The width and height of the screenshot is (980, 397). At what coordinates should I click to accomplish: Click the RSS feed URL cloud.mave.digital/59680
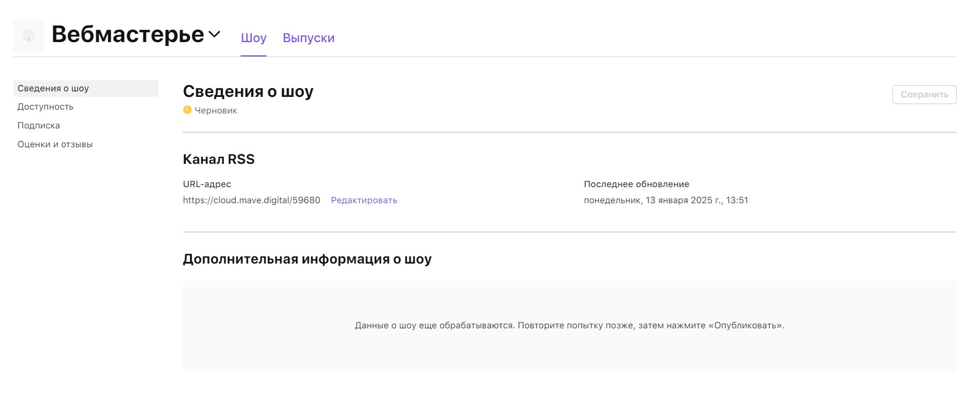pyautogui.click(x=252, y=200)
